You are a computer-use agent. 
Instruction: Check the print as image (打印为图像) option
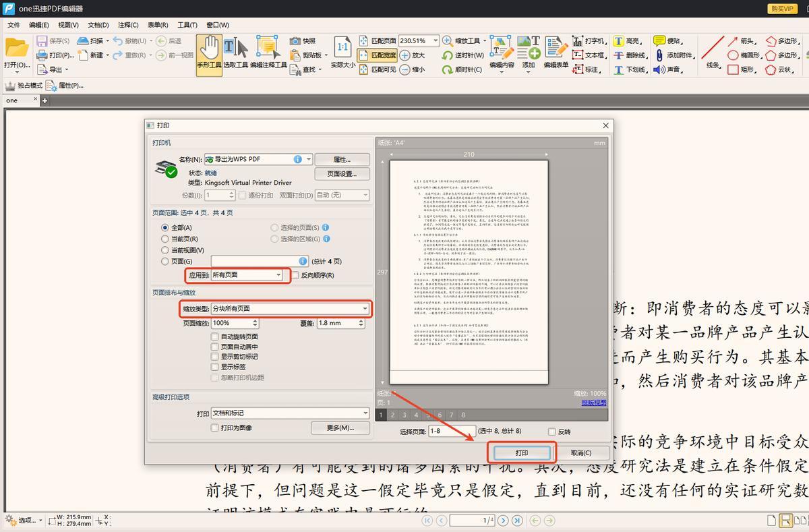215,427
